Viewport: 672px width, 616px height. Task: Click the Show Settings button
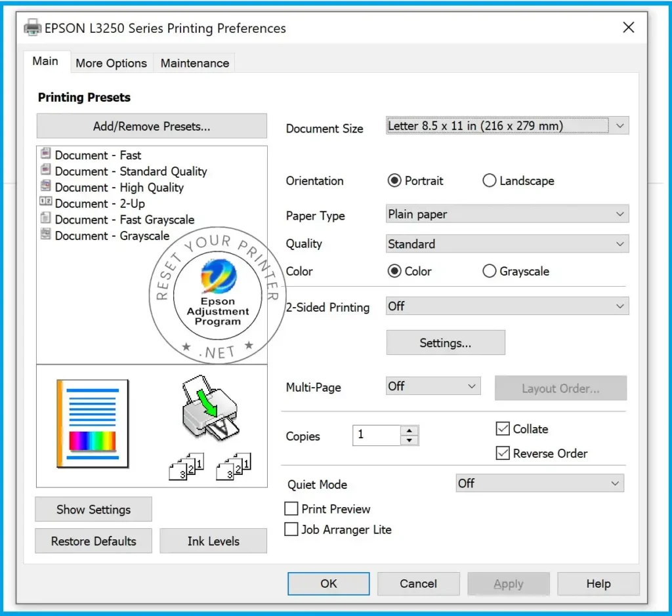click(93, 509)
